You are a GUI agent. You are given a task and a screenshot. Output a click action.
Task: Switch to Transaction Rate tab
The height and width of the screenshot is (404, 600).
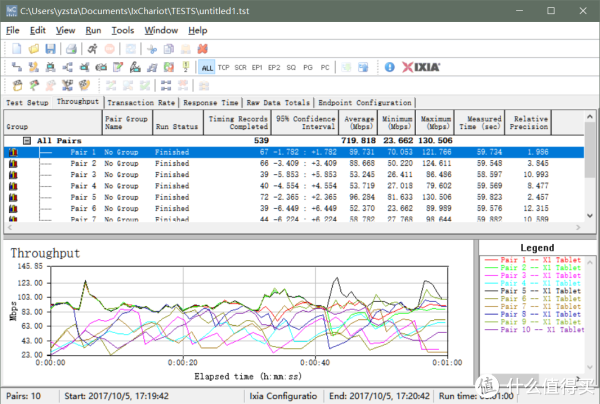141,103
